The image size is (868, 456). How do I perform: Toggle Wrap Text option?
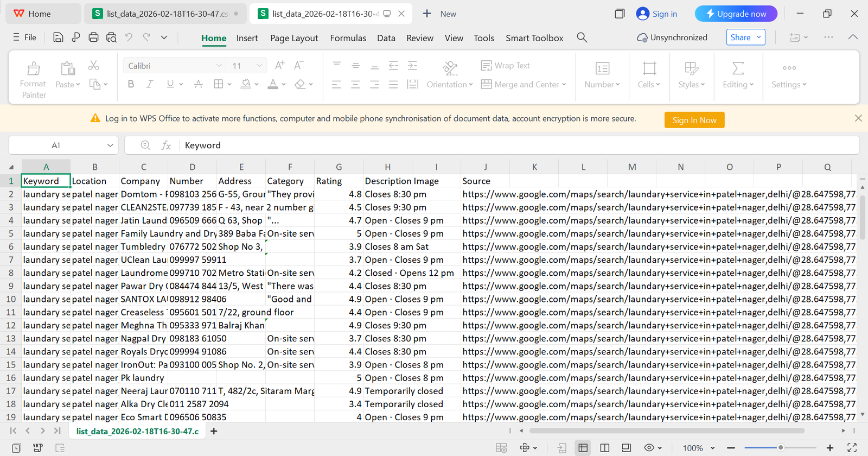pyautogui.click(x=505, y=66)
